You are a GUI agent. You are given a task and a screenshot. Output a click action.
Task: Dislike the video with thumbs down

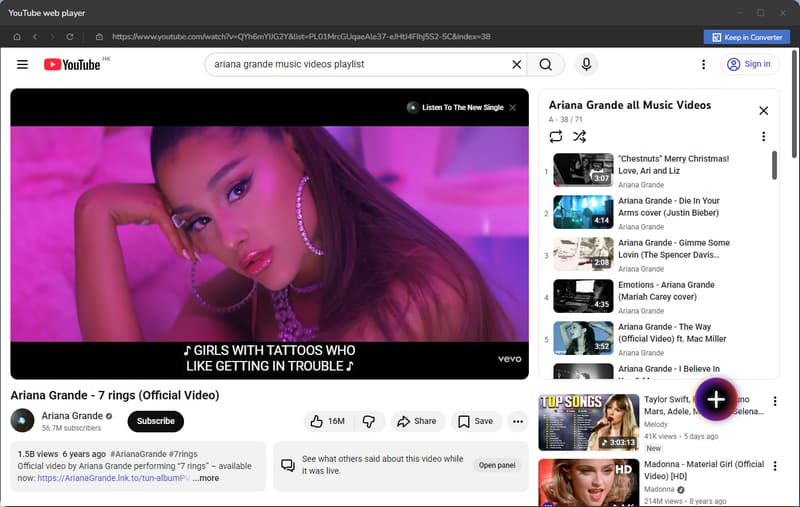pyautogui.click(x=369, y=421)
